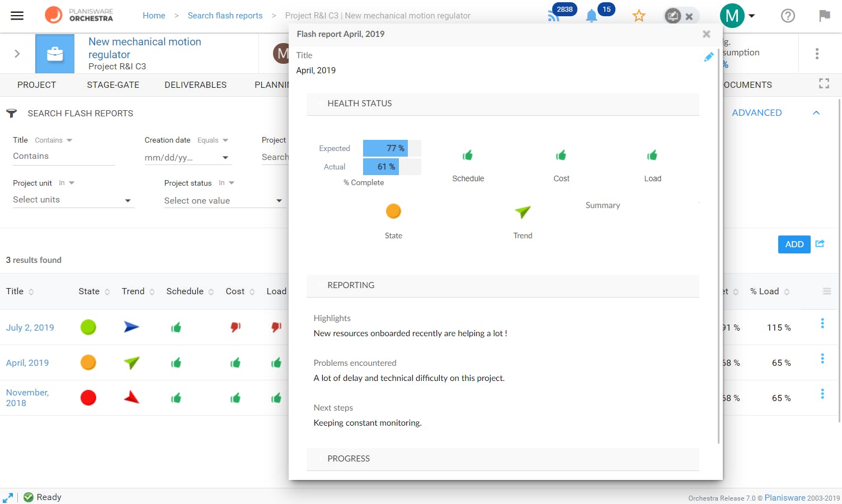Mark page as favorite with star
This screenshot has width=842, height=504.
pyautogui.click(x=639, y=16)
